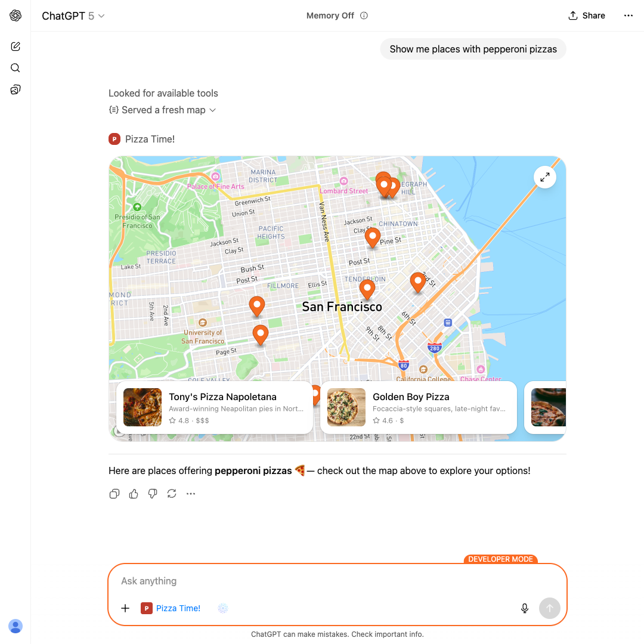Click the Chase Center landmark marker
This screenshot has height=644, width=644.
tap(481, 369)
